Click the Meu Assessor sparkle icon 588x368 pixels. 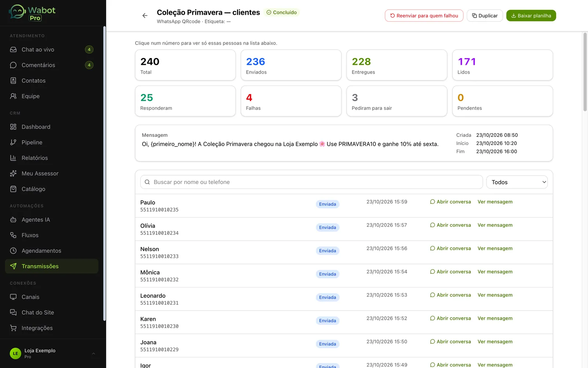[13, 173]
